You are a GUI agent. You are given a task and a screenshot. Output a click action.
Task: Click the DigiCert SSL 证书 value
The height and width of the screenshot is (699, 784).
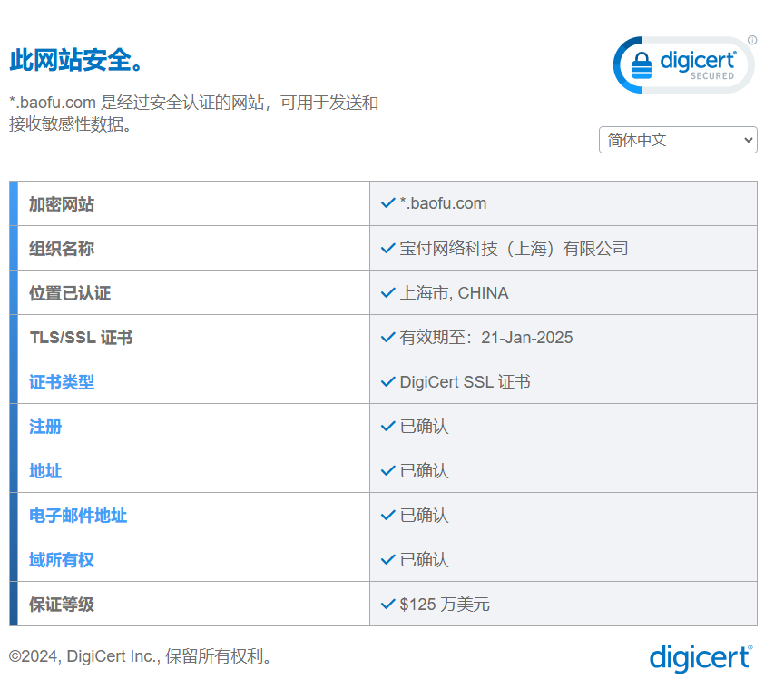465,382
